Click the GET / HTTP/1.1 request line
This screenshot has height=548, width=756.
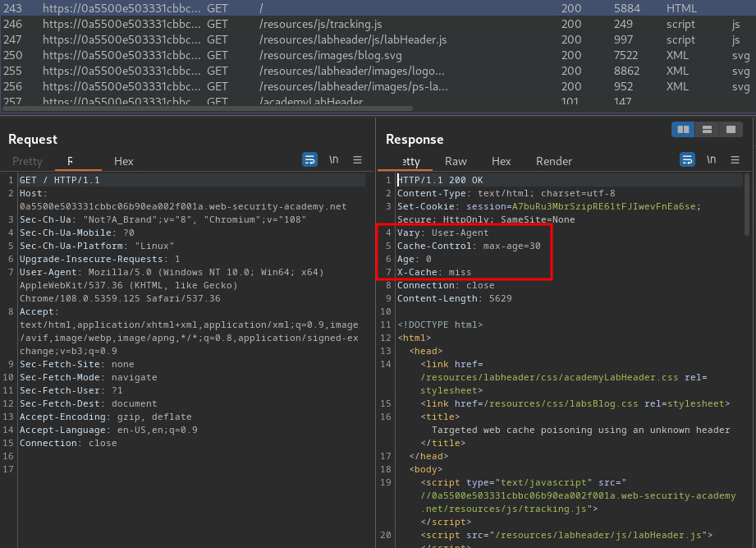point(59,180)
